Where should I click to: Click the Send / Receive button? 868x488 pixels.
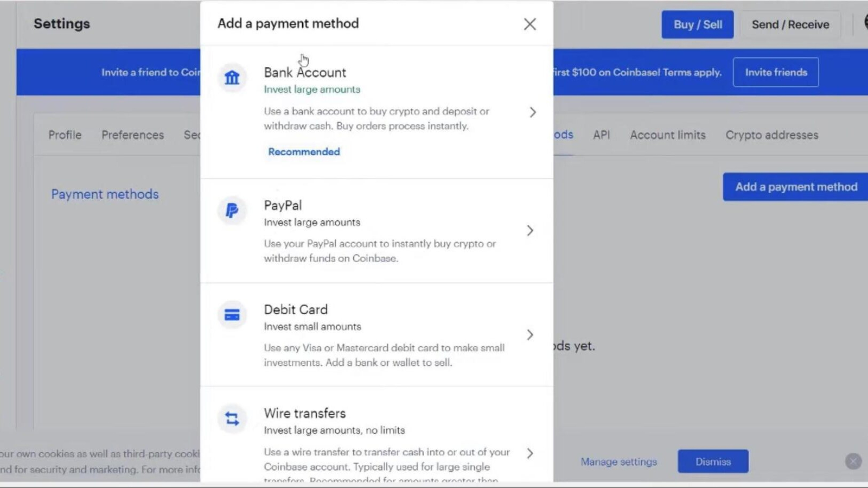tap(790, 24)
